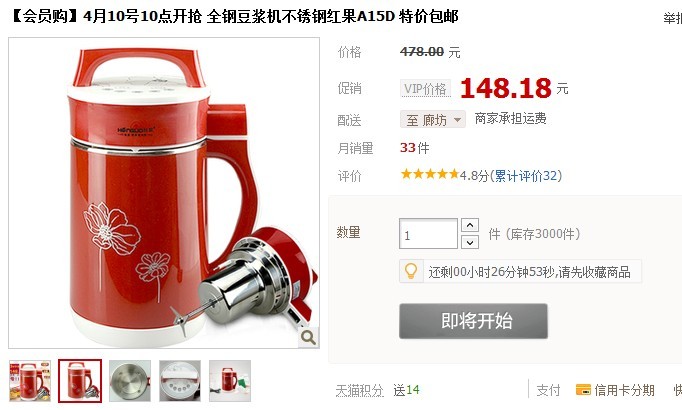The height and width of the screenshot is (410, 682).
Task: Click the quantity input field
Action: coord(428,234)
